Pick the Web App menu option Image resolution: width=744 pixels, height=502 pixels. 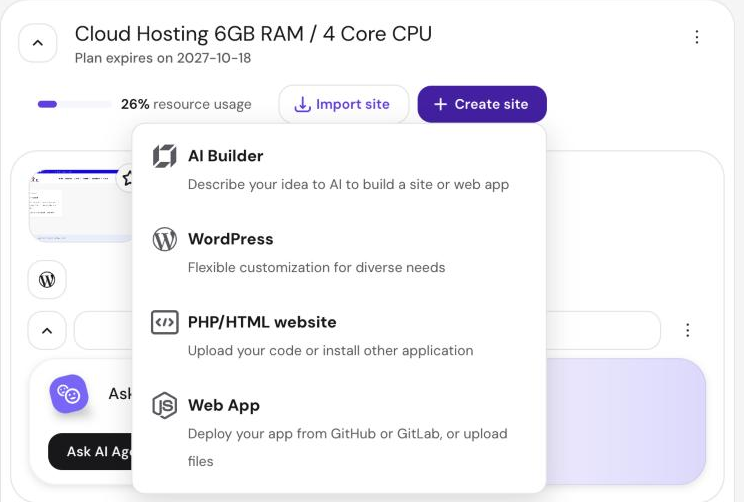tap(339, 432)
